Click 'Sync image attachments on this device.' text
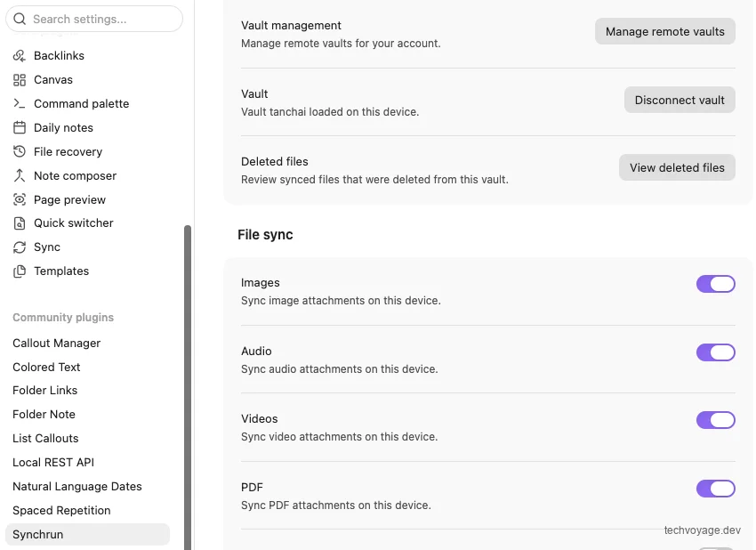756x550 pixels. tap(341, 301)
